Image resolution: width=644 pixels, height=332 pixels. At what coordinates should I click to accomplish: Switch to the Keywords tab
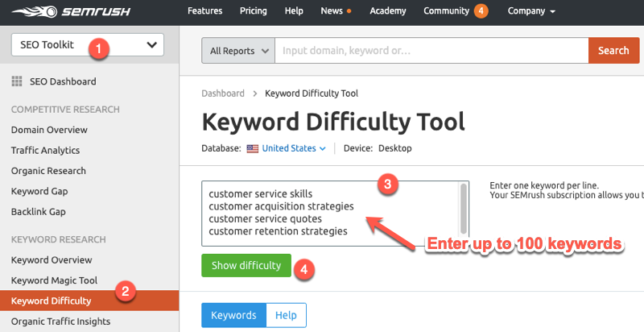233,315
